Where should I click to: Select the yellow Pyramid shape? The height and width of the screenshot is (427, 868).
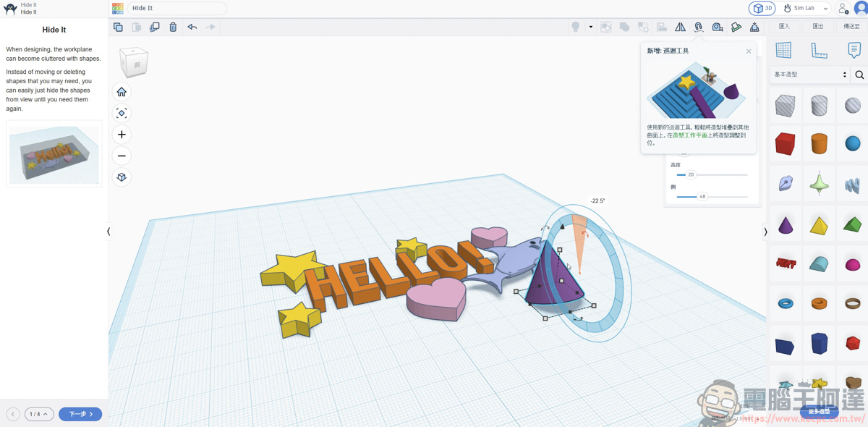pyautogui.click(x=819, y=225)
